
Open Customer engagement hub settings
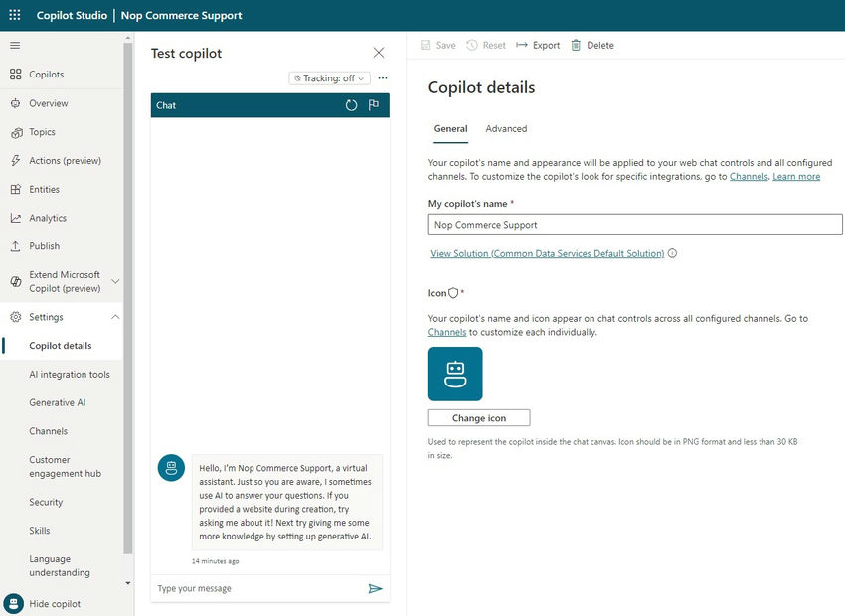66,466
